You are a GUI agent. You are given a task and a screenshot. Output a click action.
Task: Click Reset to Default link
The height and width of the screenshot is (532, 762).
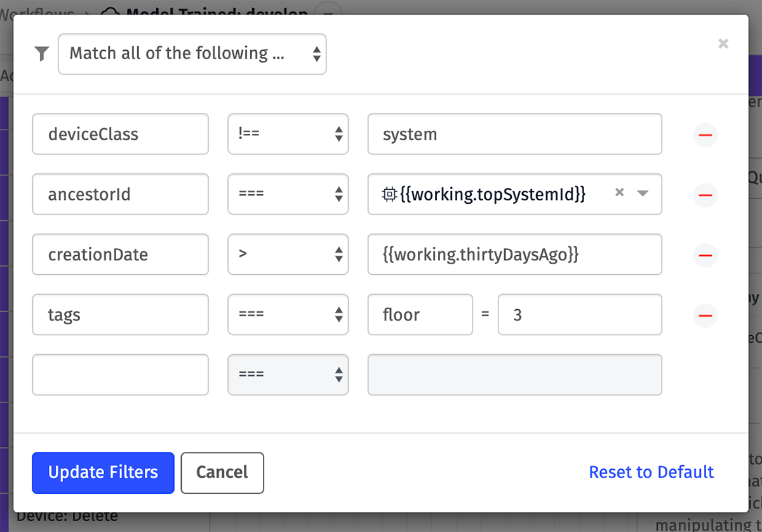pyautogui.click(x=652, y=472)
